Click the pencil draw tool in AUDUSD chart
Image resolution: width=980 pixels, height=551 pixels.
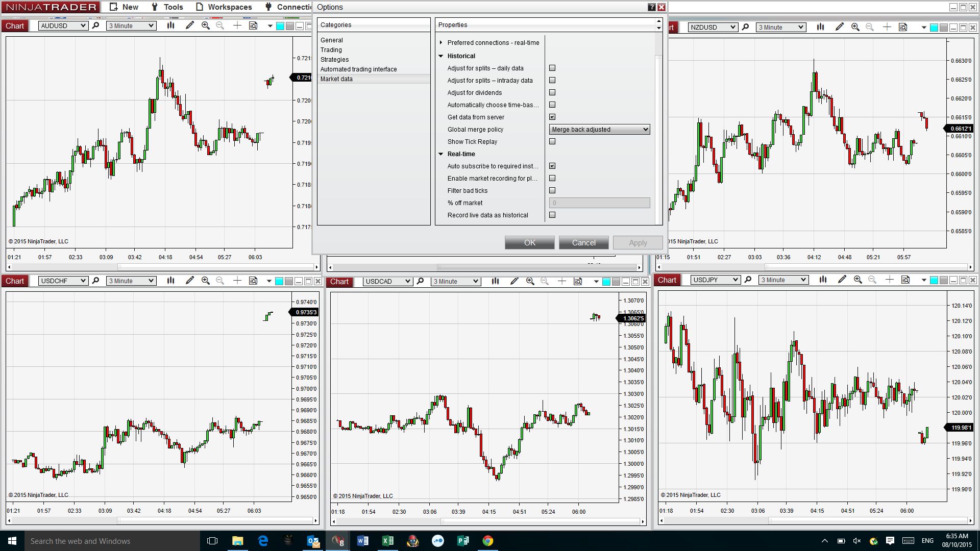(x=189, y=26)
